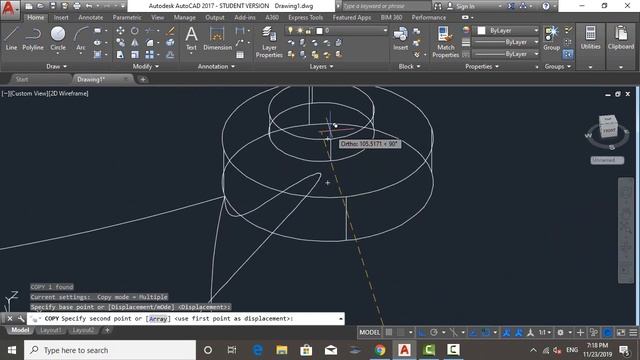The image size is (640, 360).
Task: Click the Insert block icon
Action: [400, 38]
